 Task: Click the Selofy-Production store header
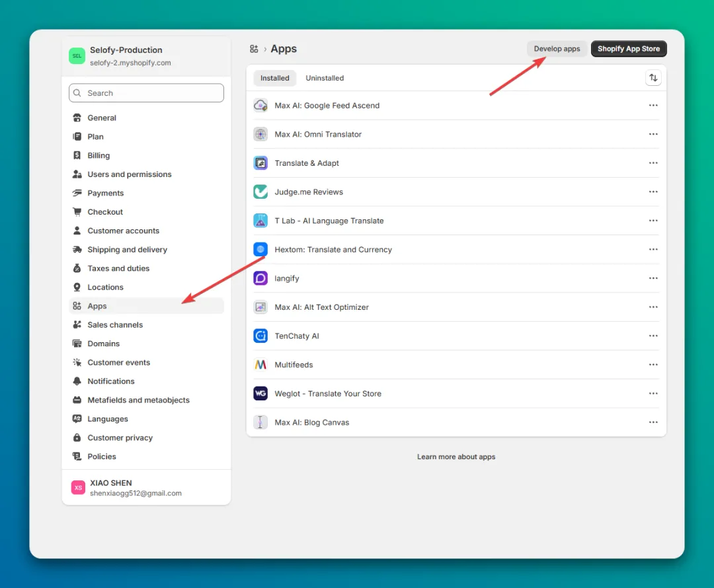pyautogui.click(x=146, y=56)
